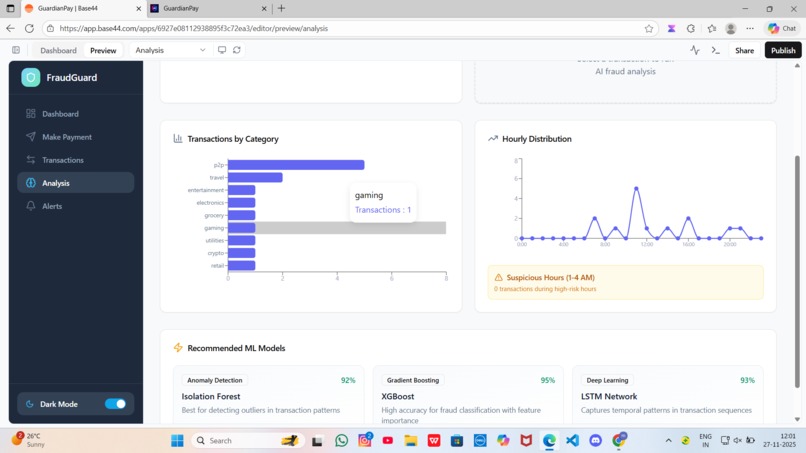Click the XGBoost model card
This screenshot has width=806, height=453.
(468, 395)
